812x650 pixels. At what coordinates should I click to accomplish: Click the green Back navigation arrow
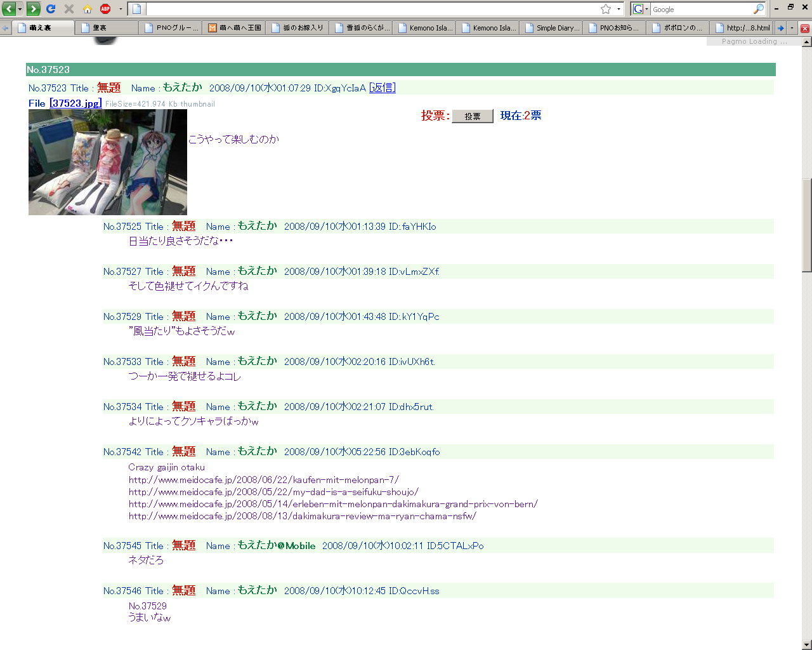click(8, 9)
